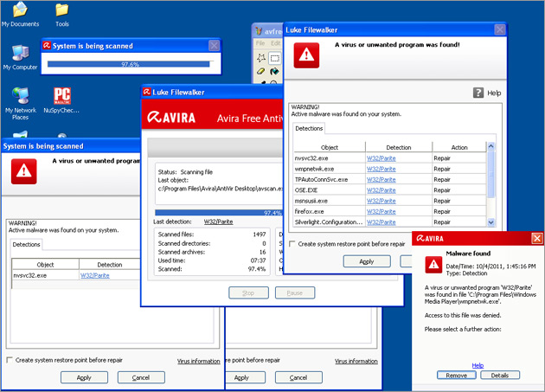
Task: Click Repair action for msnsusii.exe row
Action: 442,201
